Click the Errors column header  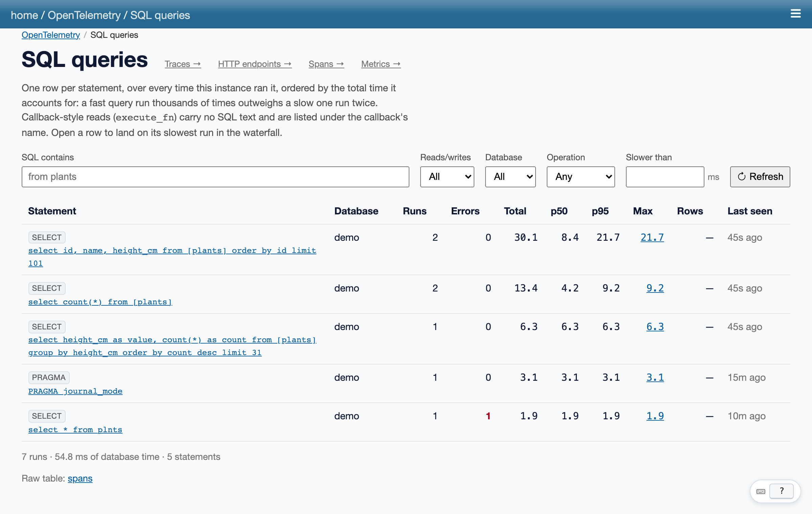(x=465, y=211)
